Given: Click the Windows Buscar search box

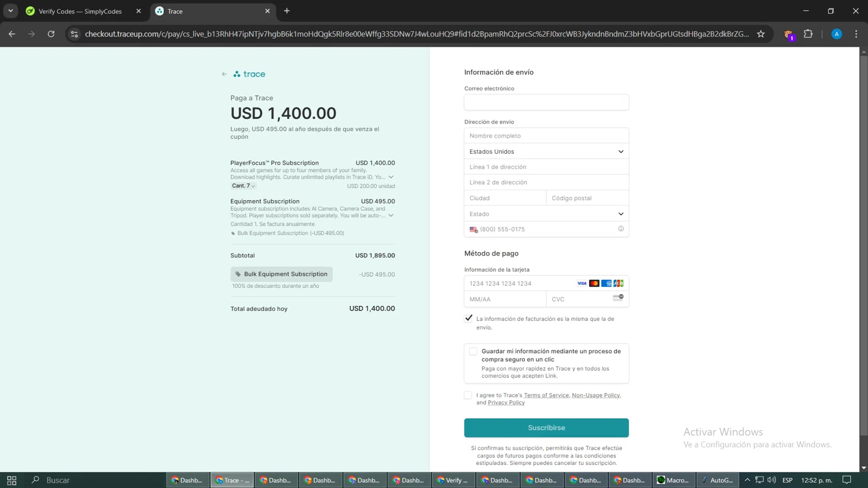Looking at the screenshot, I should [x=95, y=480].
